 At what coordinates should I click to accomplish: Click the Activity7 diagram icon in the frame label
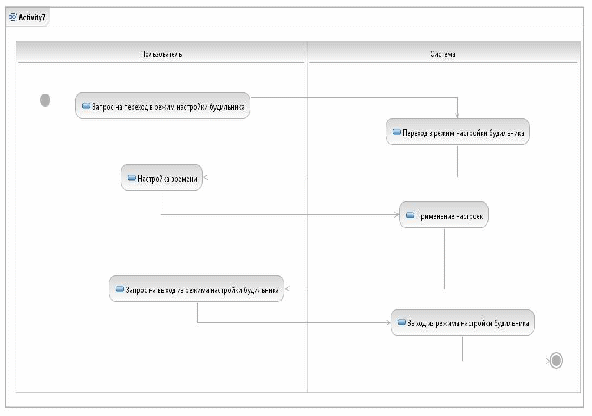[x=13, y=17]
